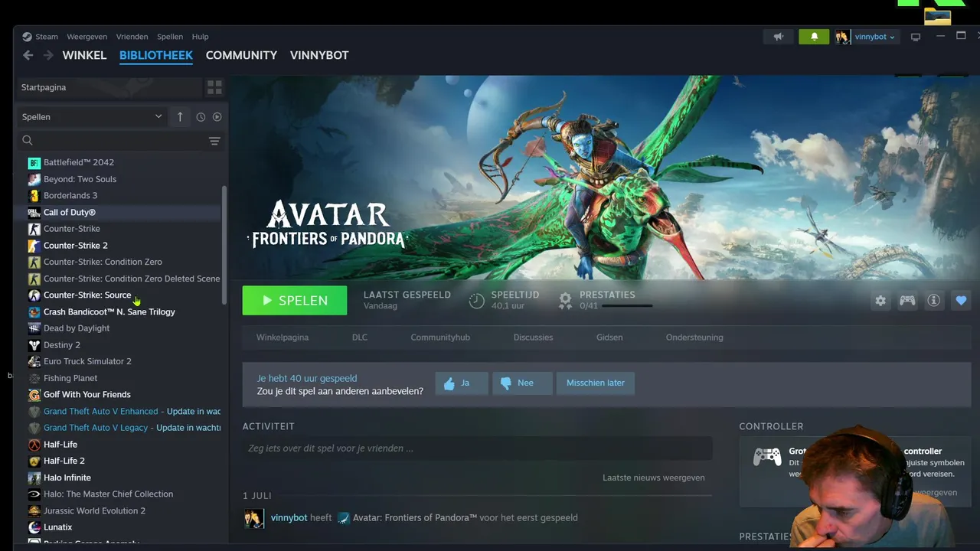The height and width of the screenshot is (551, 980).
Task: Click Laatste nieuws weergeven
Action: (x=654, y=478)
